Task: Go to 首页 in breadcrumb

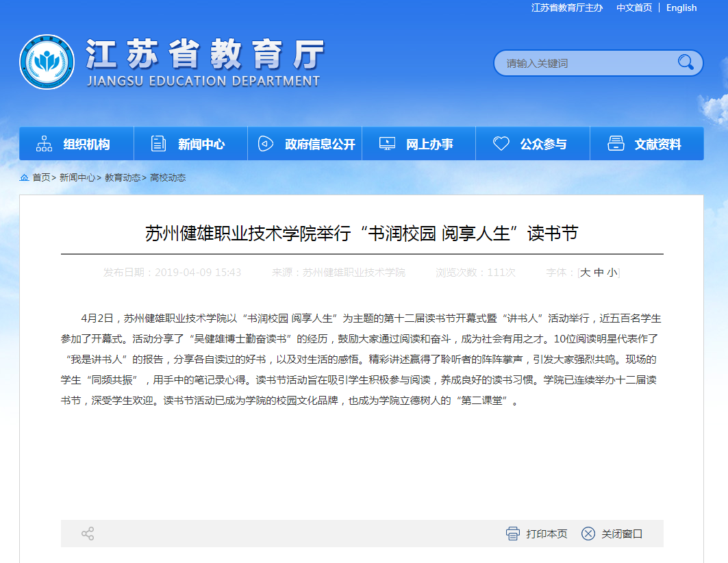Action: (41, 178)
